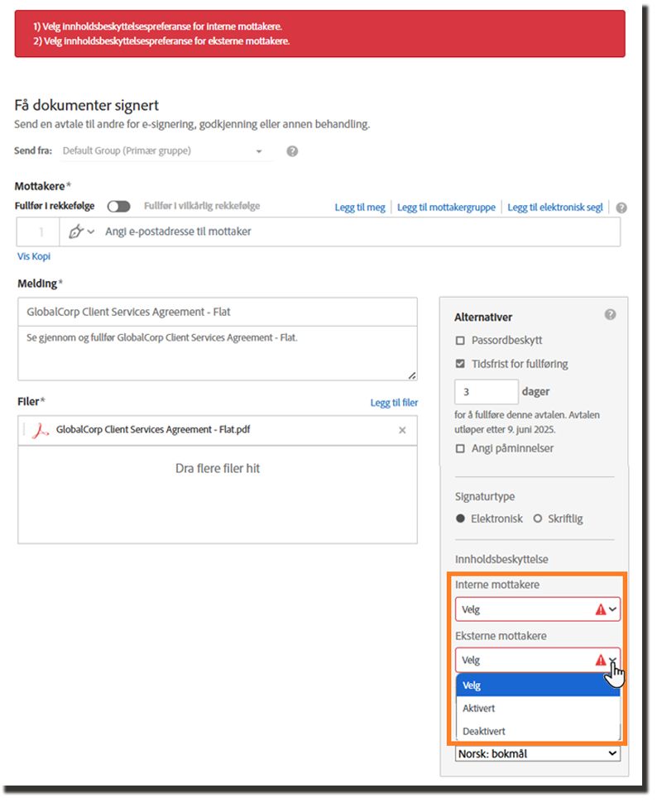Click the PDF icon of the attached file
Screen dimensions: 662x812
tap(40, 430)
